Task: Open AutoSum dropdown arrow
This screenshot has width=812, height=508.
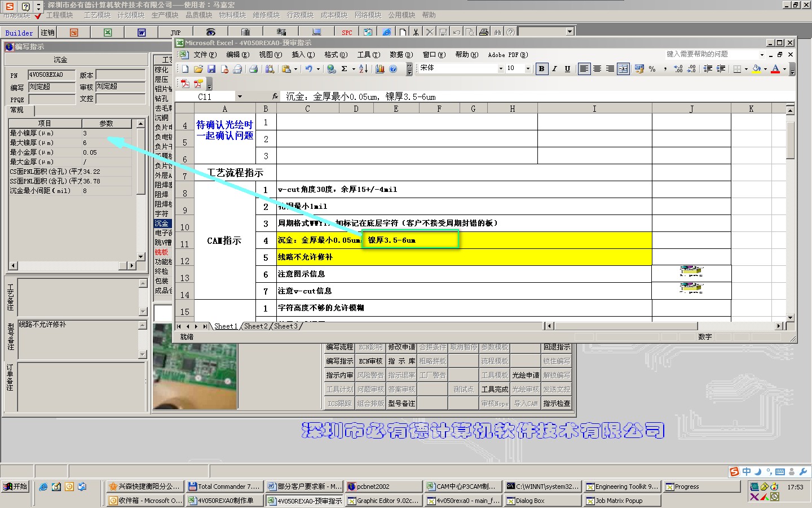Action: coord(354,69)
